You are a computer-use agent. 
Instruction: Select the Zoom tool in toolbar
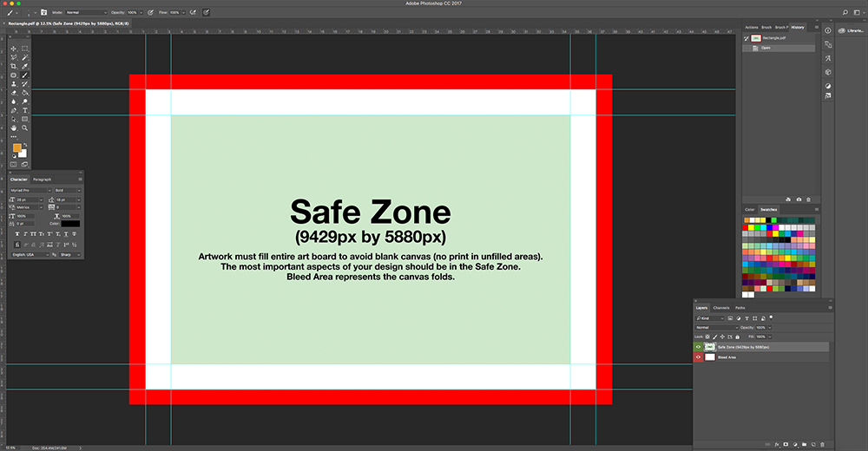(25, 127)
